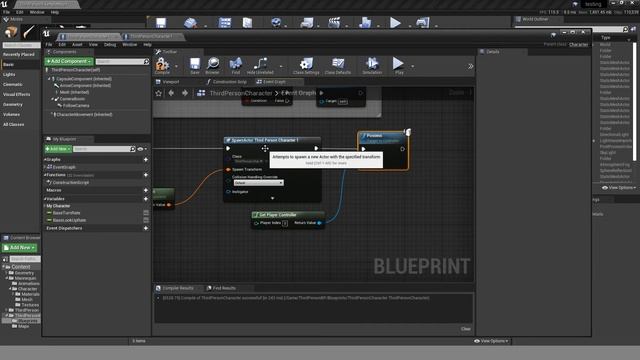Select the Paint brush mode icon in Modes

coord(29,32)
